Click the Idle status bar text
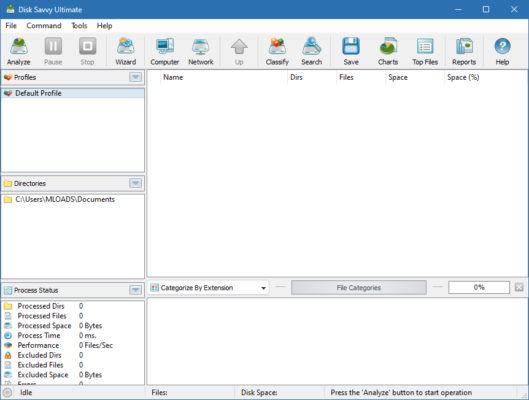This screenshot has height=400, width=529. pos(26,392)
